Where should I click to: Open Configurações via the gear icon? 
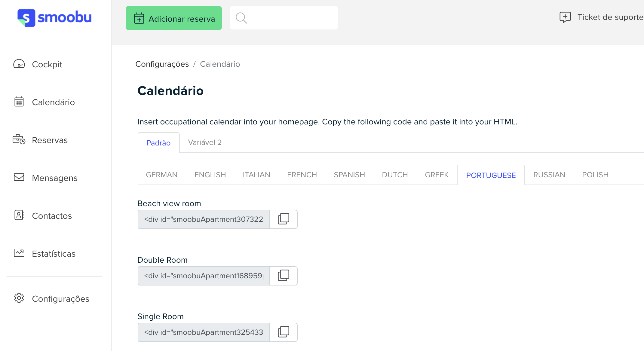[x=19, y=298]
